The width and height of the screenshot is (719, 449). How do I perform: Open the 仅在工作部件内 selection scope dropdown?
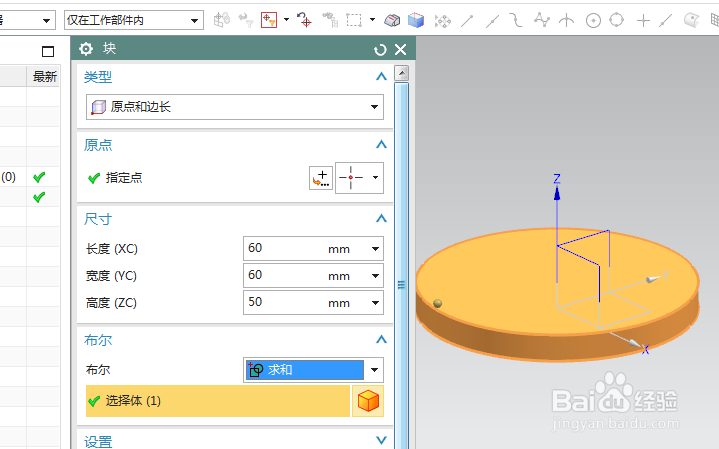click(x=133, y=20)
